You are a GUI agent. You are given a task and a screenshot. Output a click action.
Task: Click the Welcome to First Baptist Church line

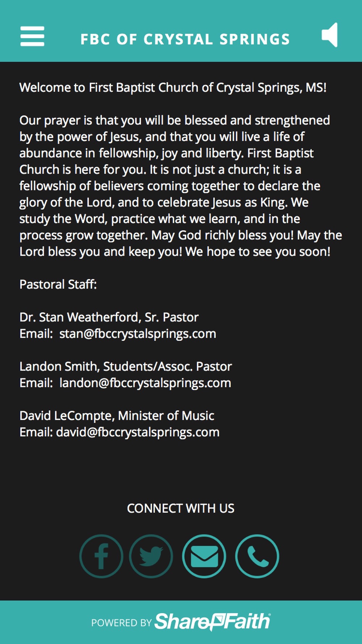pos(173,88)
